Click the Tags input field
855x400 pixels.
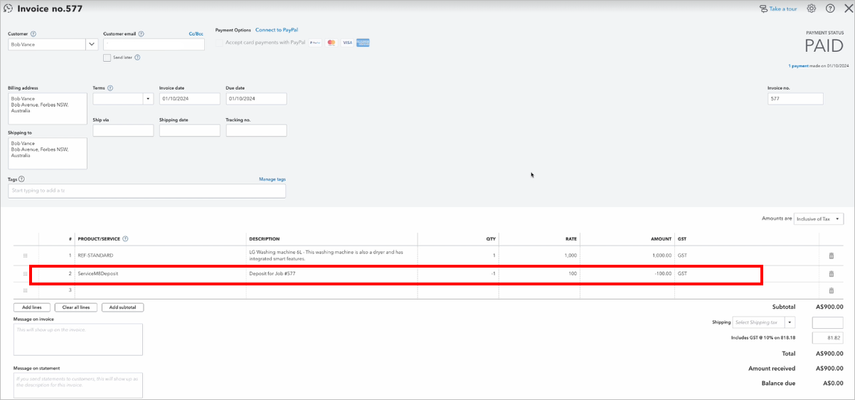coord(147,191)
